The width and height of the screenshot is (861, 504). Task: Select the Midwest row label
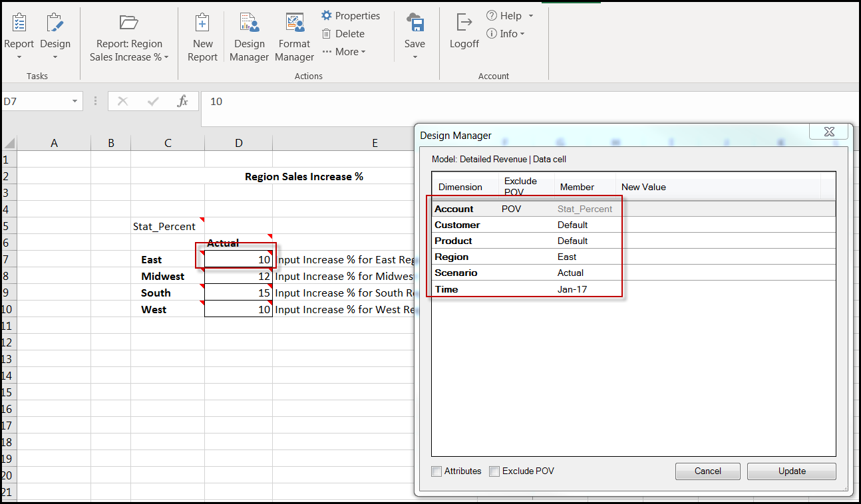pyautogui.click(x=168, y=276)
